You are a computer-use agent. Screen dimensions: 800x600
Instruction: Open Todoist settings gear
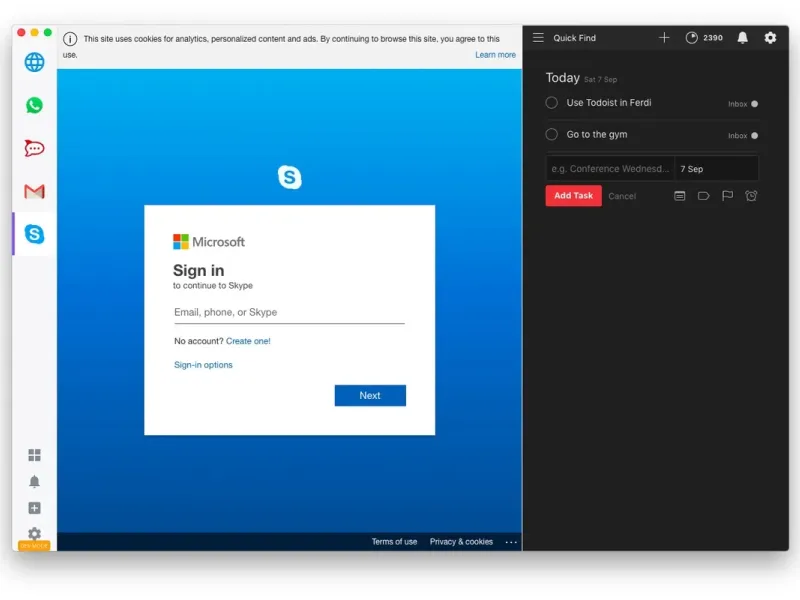(770, 38)
